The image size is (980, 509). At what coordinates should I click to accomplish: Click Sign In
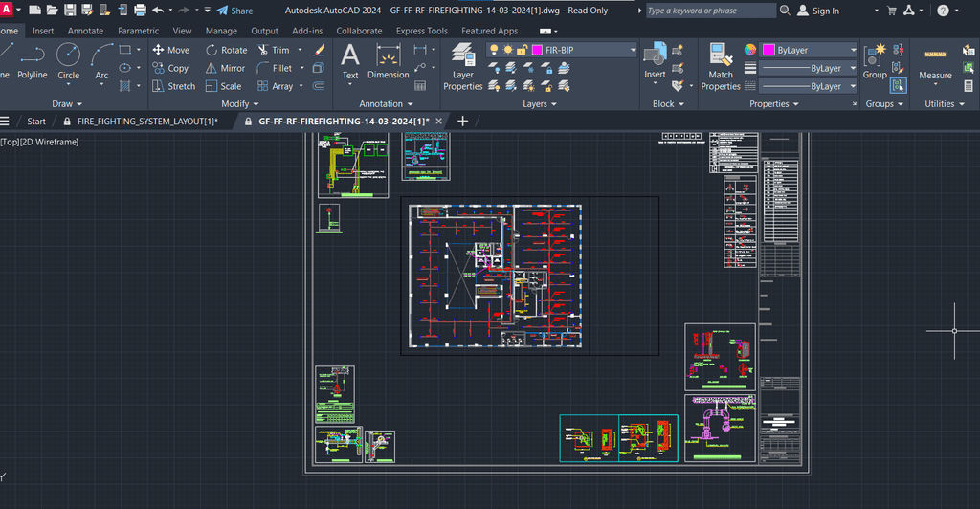pos(819,11)
